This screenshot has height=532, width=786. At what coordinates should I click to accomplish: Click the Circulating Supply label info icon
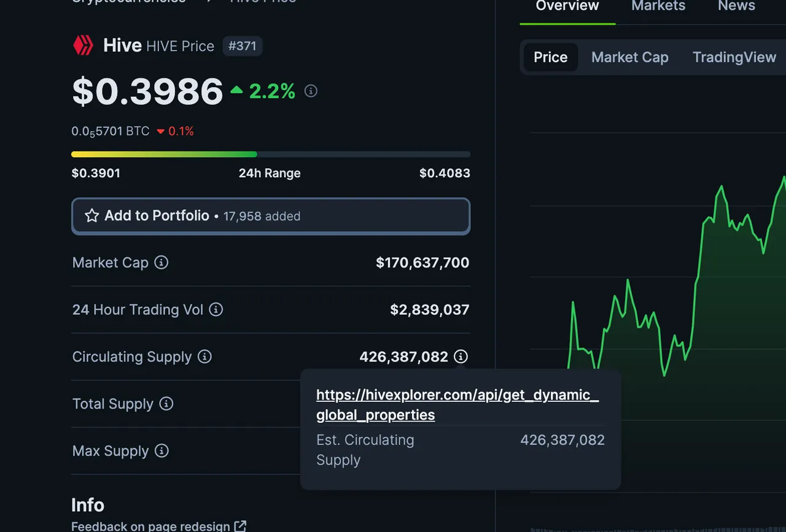pyautogui.click(x=205, y=357)
